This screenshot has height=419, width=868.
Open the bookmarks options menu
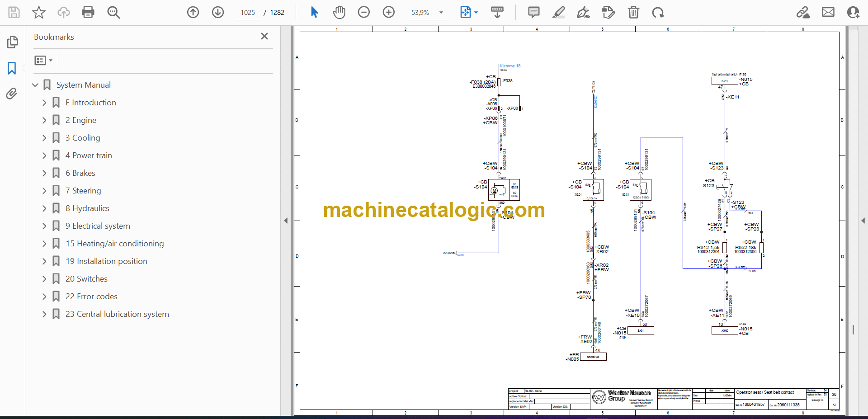[43, 60]
